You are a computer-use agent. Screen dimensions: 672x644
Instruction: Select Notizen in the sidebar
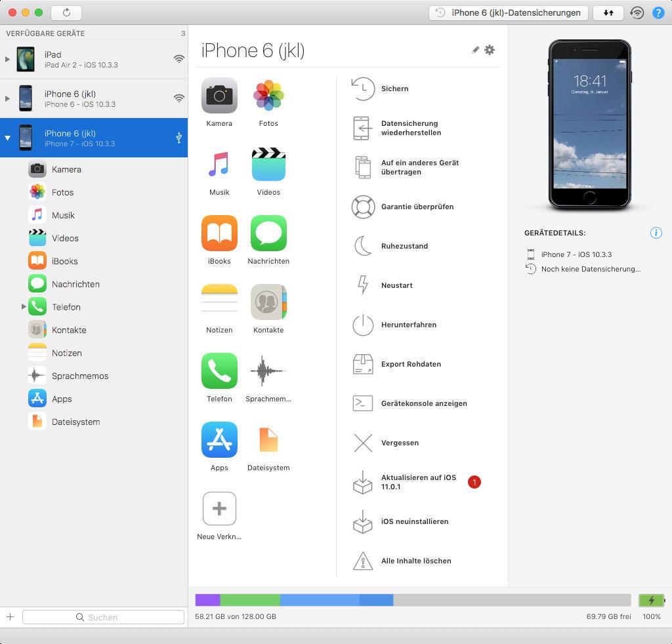click(94, 353)
